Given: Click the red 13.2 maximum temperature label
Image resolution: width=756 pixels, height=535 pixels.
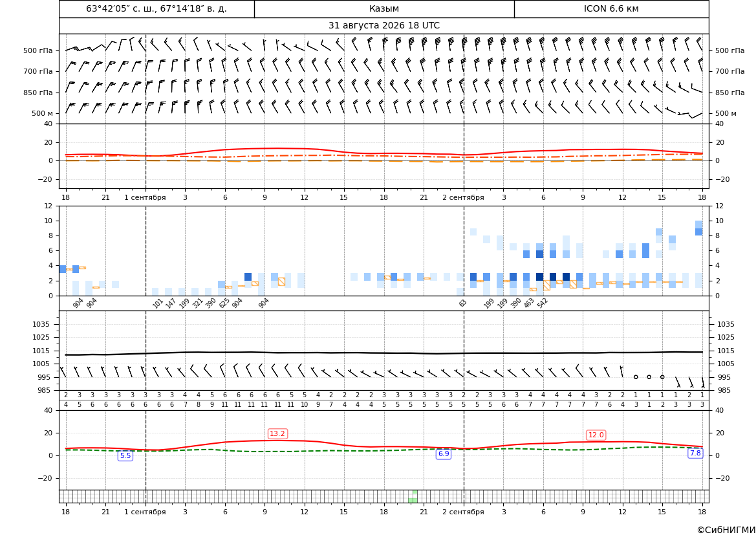Looking at the screenshot, I should [x=277, y=433].
